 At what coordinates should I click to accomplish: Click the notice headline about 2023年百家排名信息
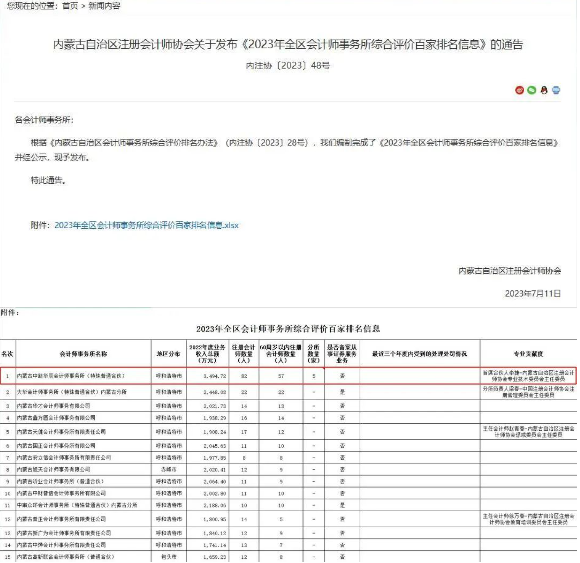[x=288, y=44]
